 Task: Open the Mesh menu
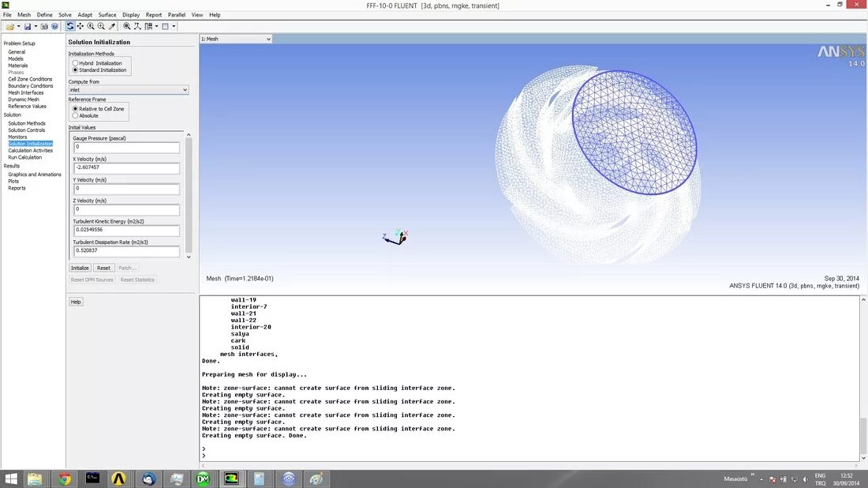(24, 15)
